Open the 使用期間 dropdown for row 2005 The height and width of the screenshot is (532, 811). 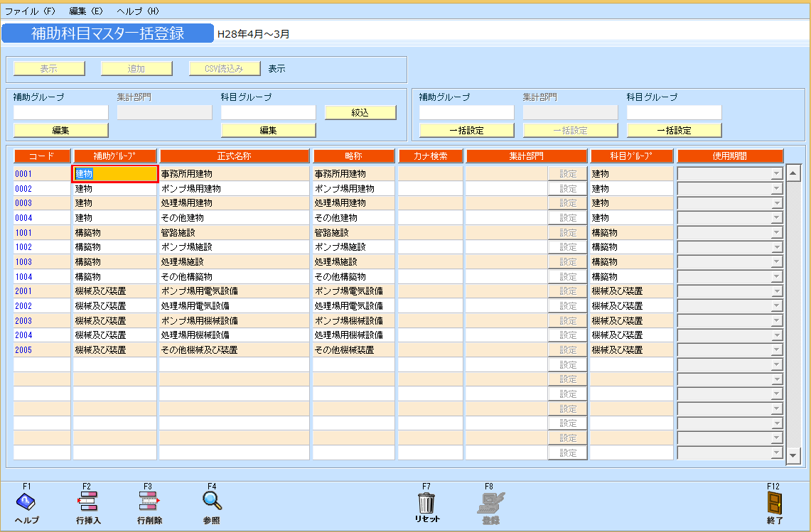(x=775, y=349)
